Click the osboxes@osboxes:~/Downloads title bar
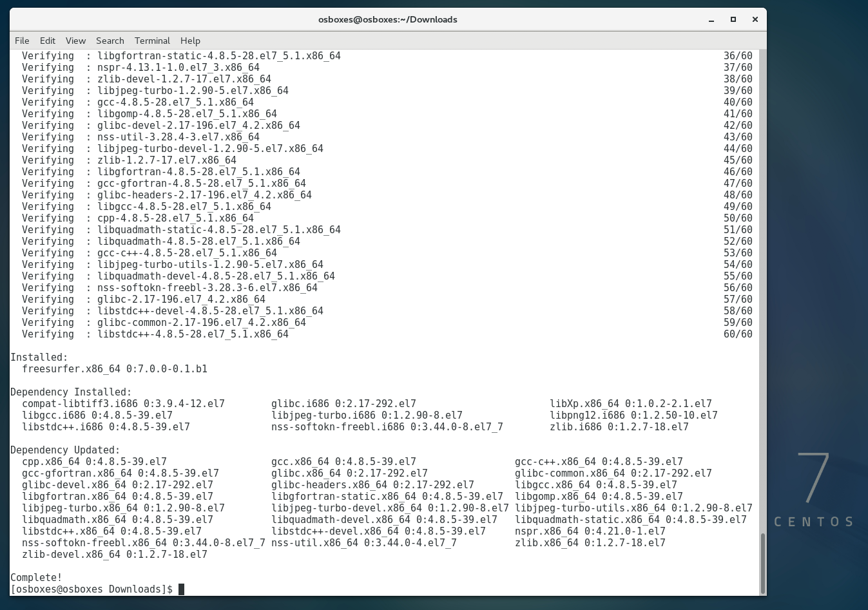868x610 pixels. 387,19
